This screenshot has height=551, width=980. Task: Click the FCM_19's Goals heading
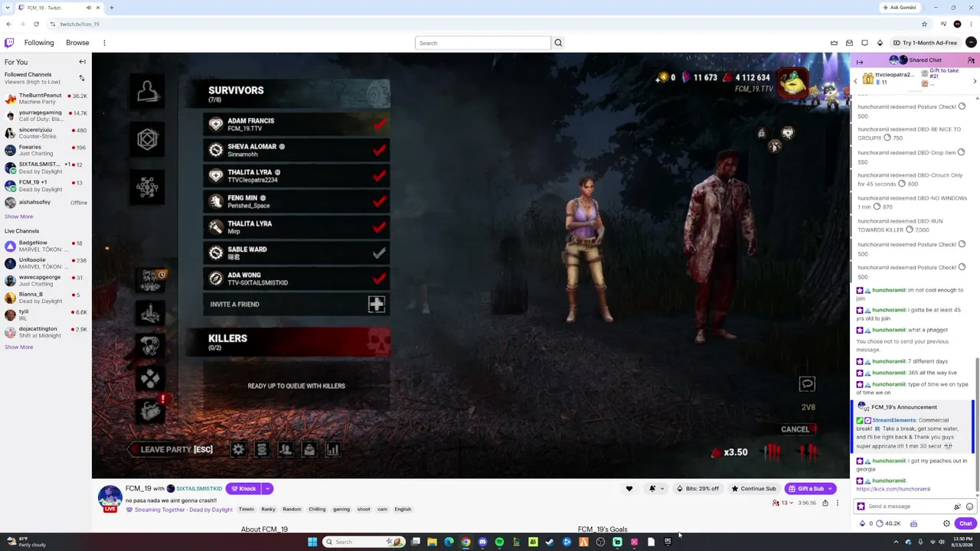pyautogui.click(x=603, y=529)
